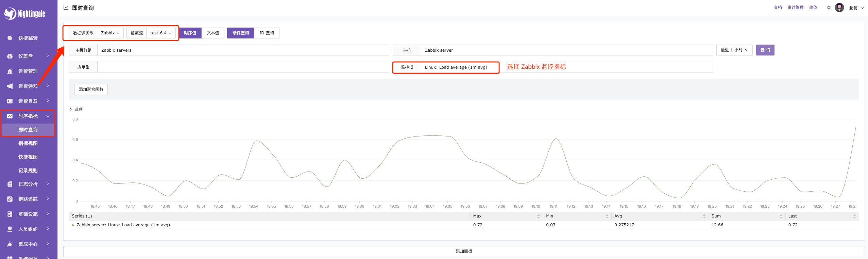Click the empty 应用集 field
868x259 pixels.
(x=243, y=67)
